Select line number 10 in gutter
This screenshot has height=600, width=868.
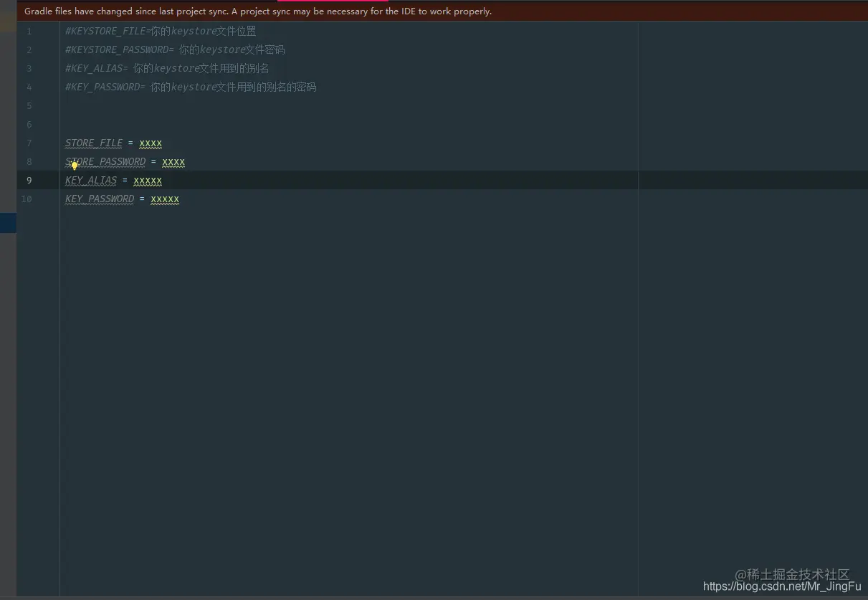pos(27,199)
